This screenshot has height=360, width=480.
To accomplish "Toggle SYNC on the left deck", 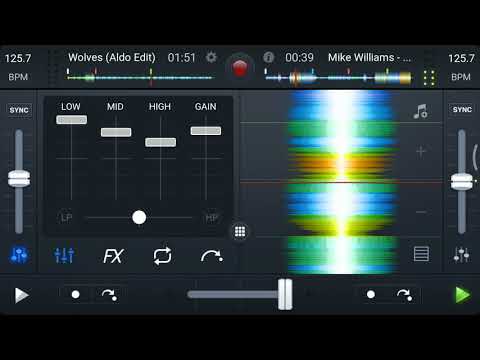I will pos(19,110).
